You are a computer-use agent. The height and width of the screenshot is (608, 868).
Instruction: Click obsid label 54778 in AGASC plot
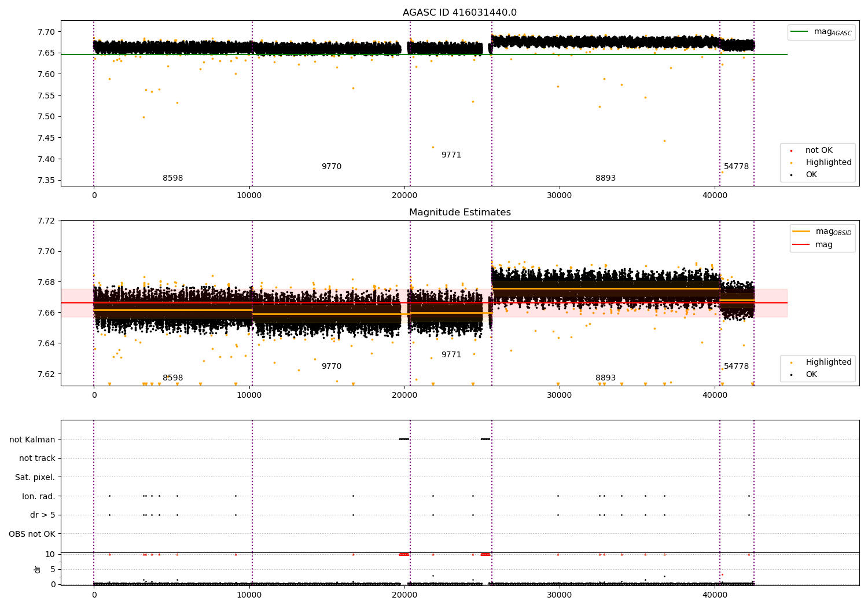tap(736, 167)
